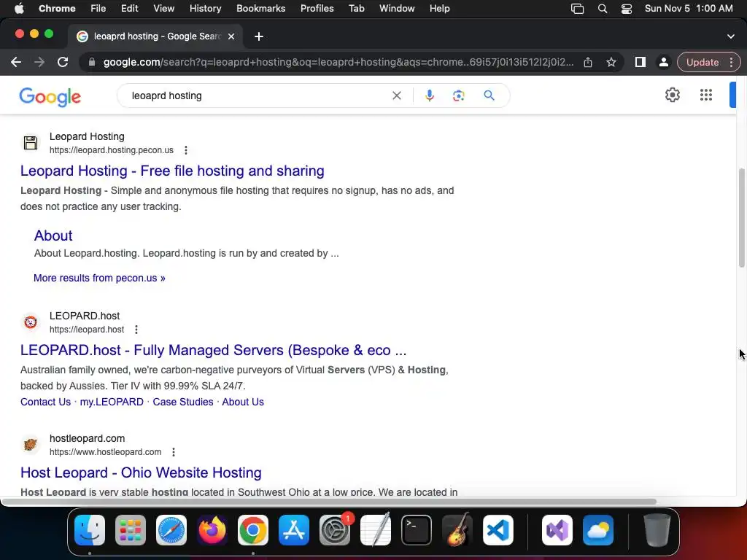747x560 pixels.
Task: Open a new tab with plus icon
Action: (x=259, y=36)
